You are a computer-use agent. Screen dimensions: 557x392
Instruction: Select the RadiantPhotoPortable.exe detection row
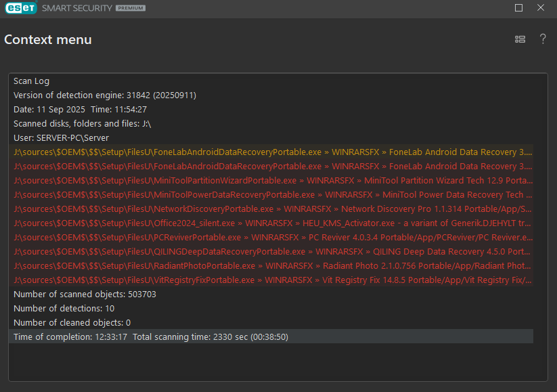point(271,266)
